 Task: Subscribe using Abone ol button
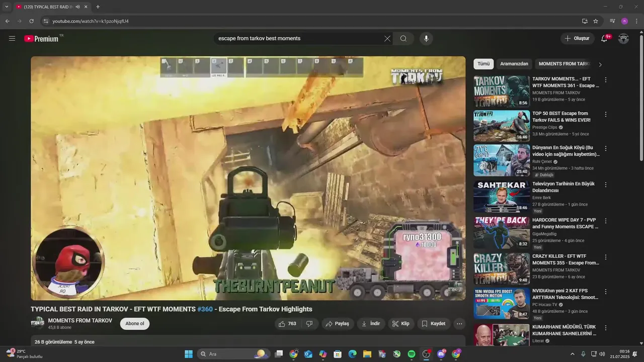(135, 324)
